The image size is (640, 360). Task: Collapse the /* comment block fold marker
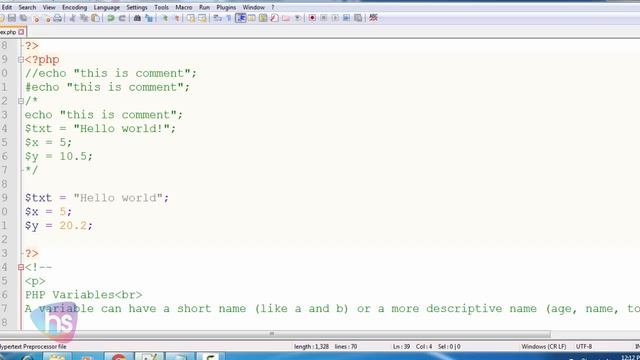click(x=21, y=101)
